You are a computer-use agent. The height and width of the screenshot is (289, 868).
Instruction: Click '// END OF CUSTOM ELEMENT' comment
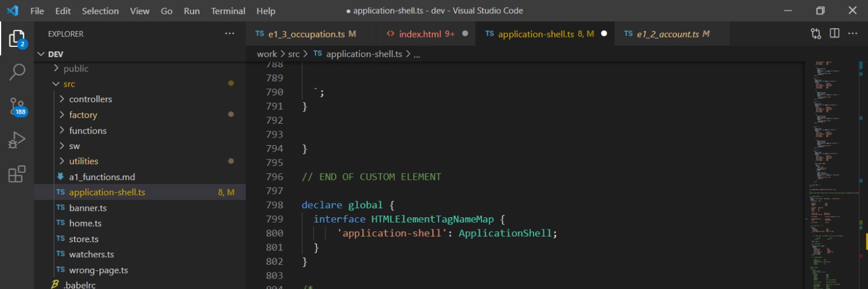(x=372, y=177)
